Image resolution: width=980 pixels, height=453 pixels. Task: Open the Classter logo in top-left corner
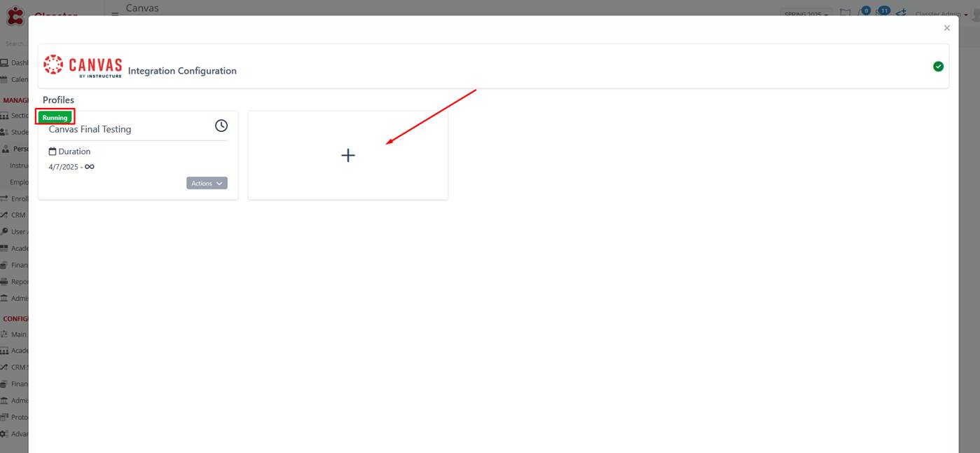pyautogui.click(x=15, y=15)
